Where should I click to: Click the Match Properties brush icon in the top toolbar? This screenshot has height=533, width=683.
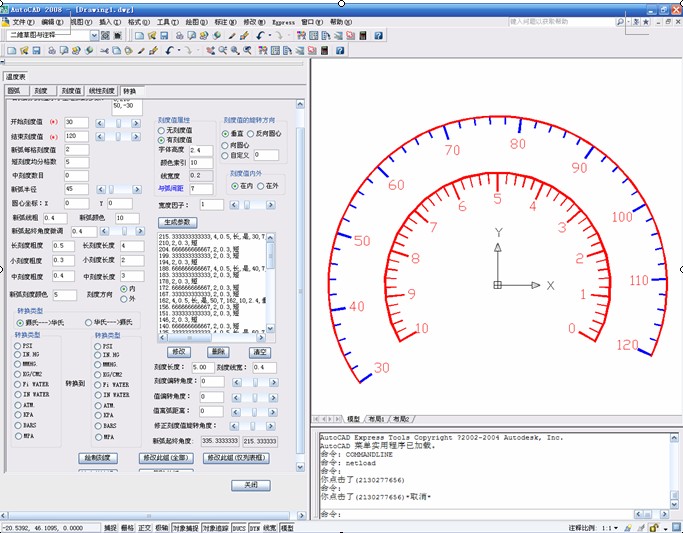click(x=230, y=35)
